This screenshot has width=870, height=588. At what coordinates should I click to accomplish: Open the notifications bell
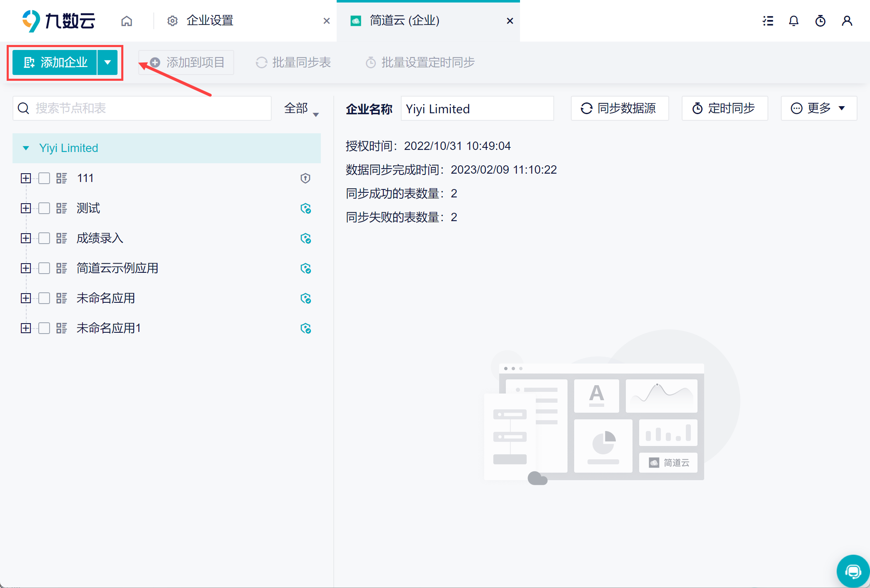pyautogui.click(x=794, y=21)
